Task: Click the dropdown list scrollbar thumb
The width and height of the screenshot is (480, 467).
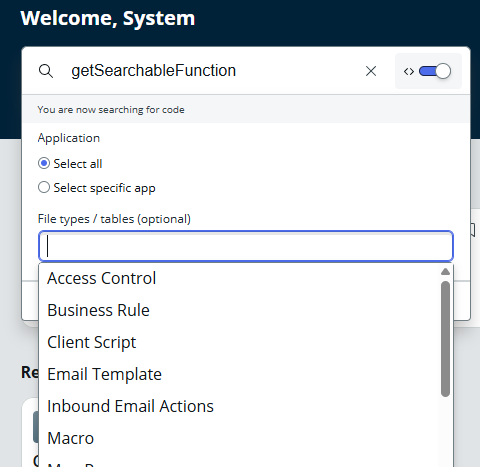Action: coord(445,339)
